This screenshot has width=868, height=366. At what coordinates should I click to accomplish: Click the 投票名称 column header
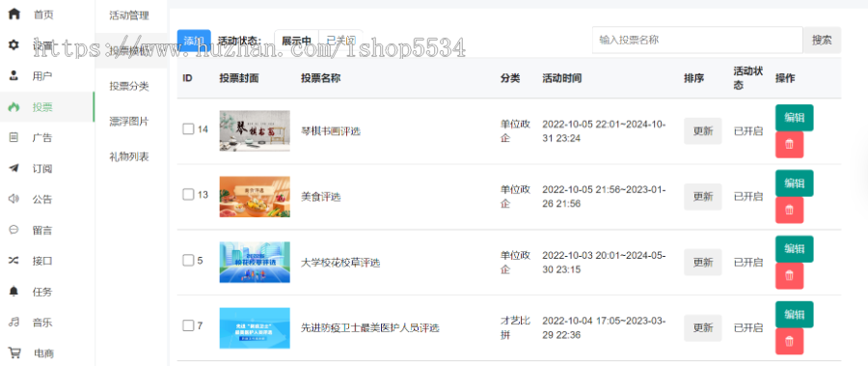click(320, 78)
